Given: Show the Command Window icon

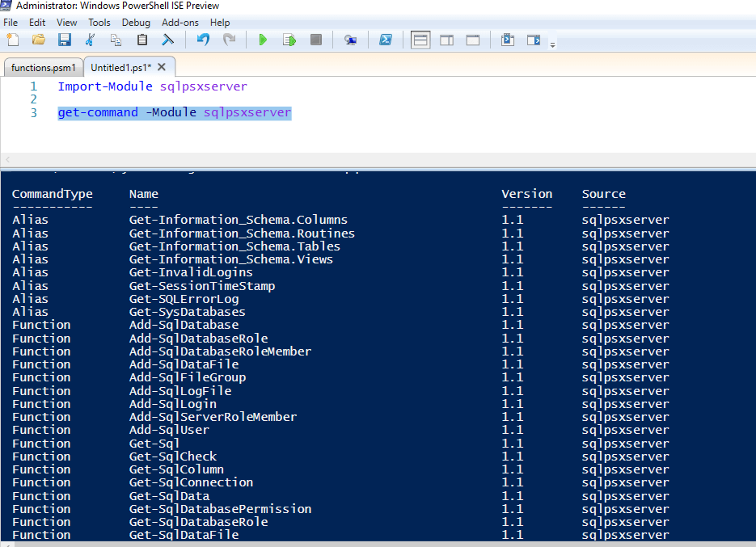Looking at the screenshot, I should coord(508,40).
